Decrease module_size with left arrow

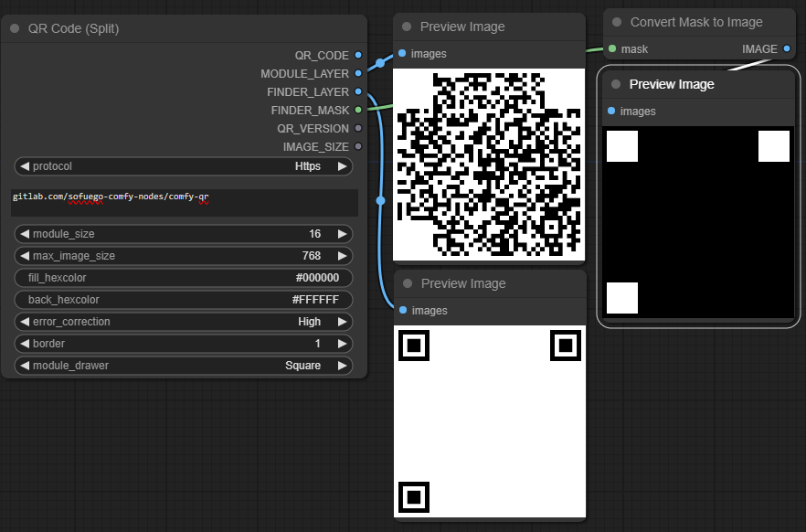pyautogui.click(x=24, y=234)
